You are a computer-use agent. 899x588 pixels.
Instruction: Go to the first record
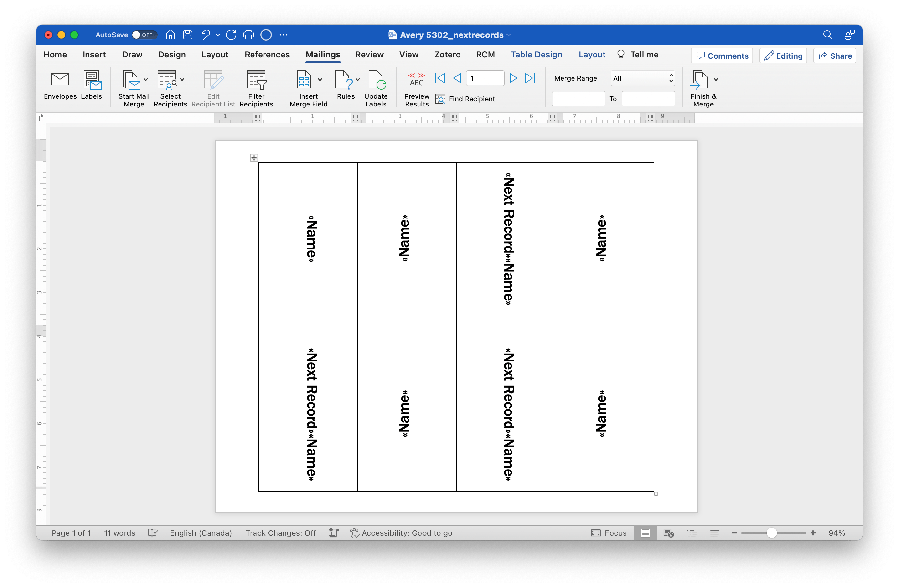pyautogui.click(x=440, y=78)
